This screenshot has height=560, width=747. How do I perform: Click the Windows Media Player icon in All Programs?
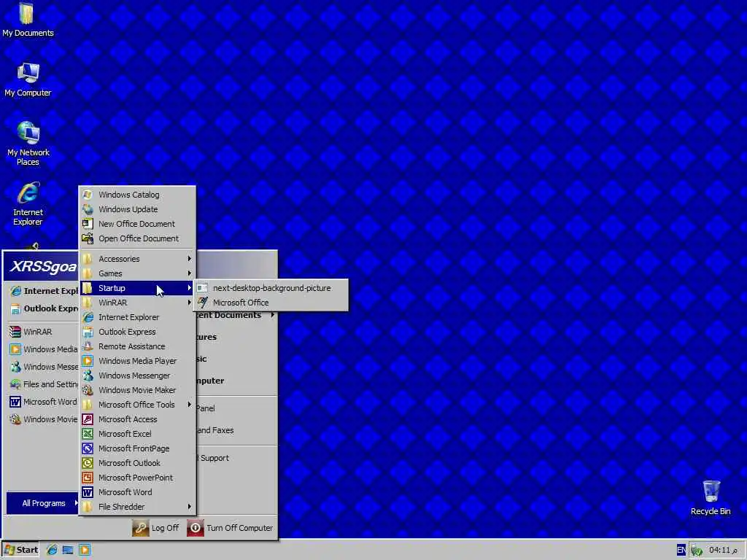pyautogui.click(x=88, y=361)
